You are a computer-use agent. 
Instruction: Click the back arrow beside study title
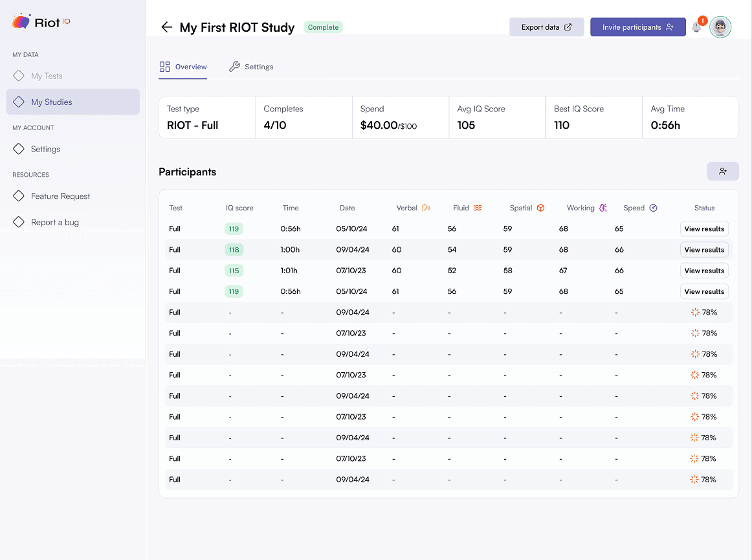tap(166, 27)
